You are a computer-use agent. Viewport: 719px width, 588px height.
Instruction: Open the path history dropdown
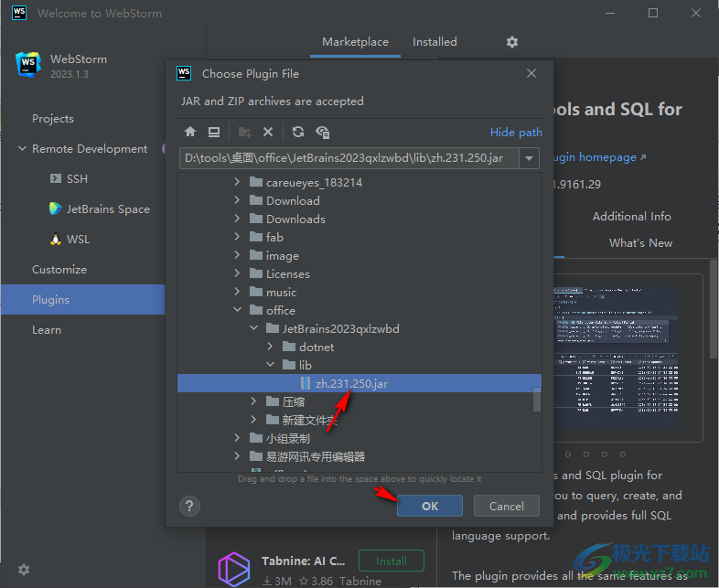tap(529, 158)
